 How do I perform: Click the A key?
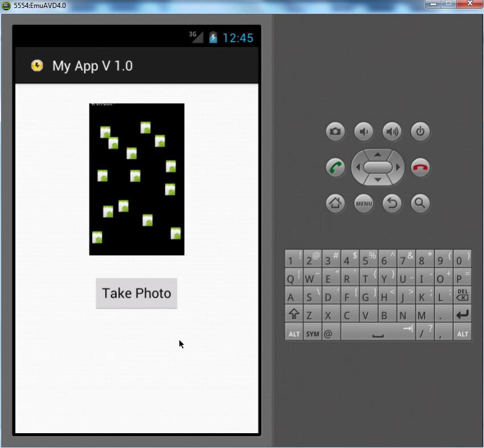click(293, 295)
